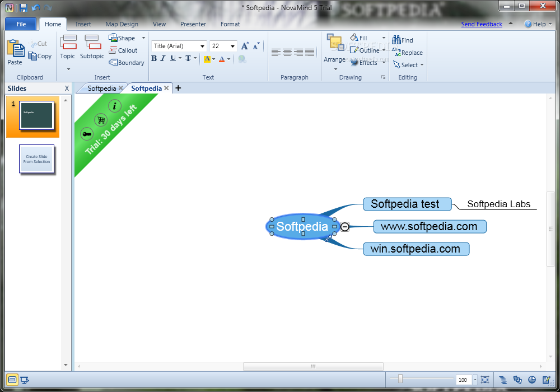Viewport: 560px width, 392px height.
Task: Toggle underline formatting
Action: [173, 58]
